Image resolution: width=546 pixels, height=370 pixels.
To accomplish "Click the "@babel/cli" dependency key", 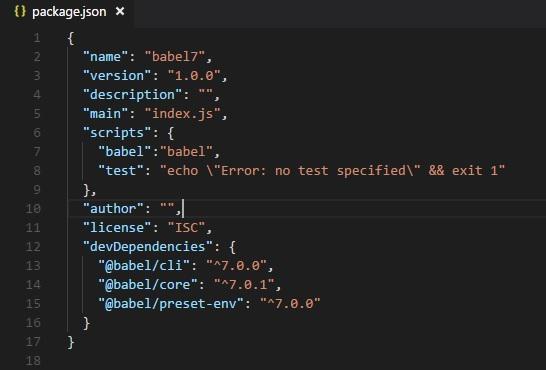I will coord(144,266).
